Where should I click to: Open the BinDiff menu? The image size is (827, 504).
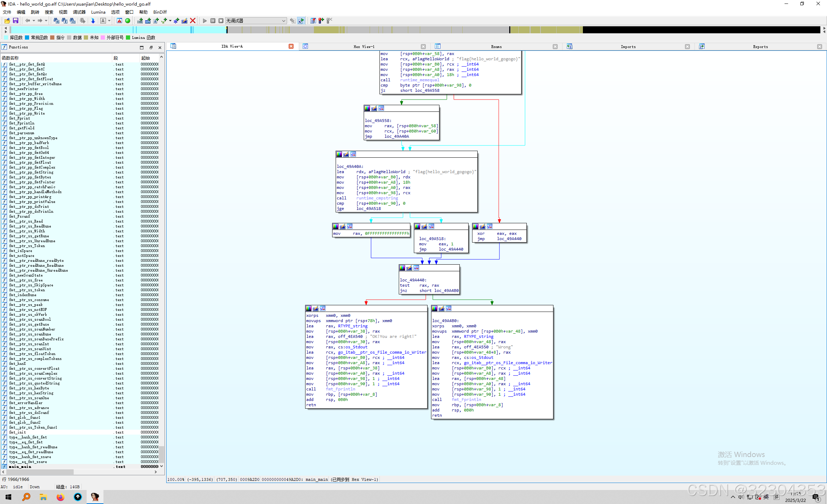pos(160,12)
